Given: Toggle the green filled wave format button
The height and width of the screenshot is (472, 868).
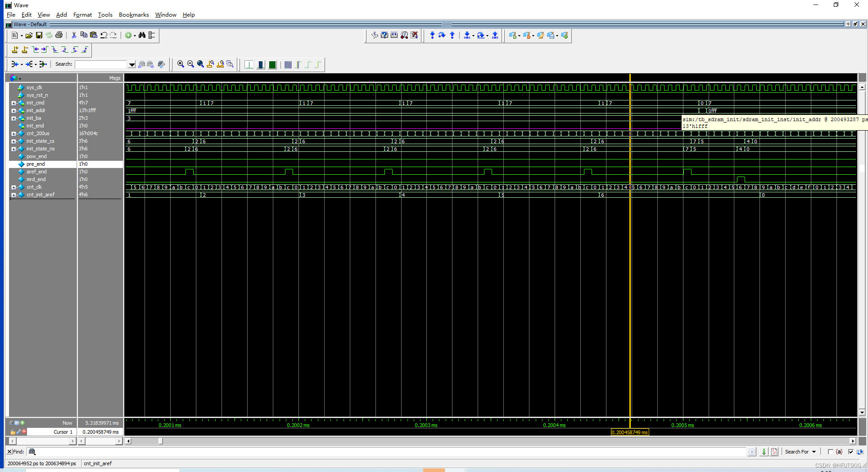Looking at the screenshot, I should point(272,65).
